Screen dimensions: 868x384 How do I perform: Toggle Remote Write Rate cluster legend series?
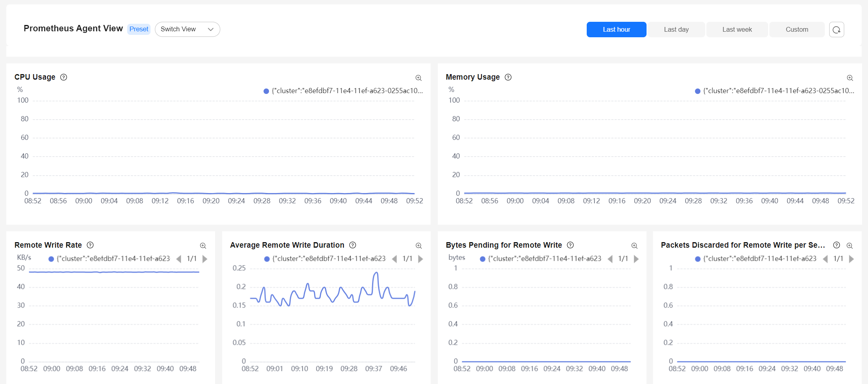[109, 259]
